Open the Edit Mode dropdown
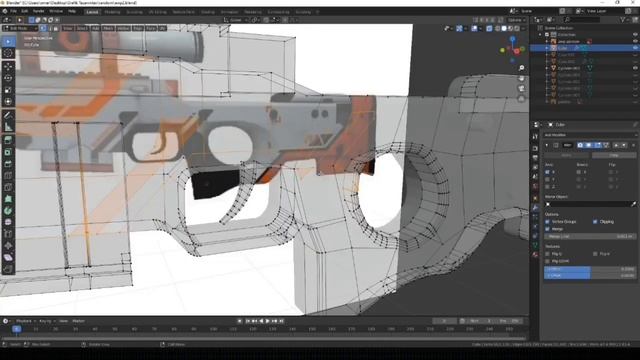Viewport: 640px width, 360px height. coord(20,29)
